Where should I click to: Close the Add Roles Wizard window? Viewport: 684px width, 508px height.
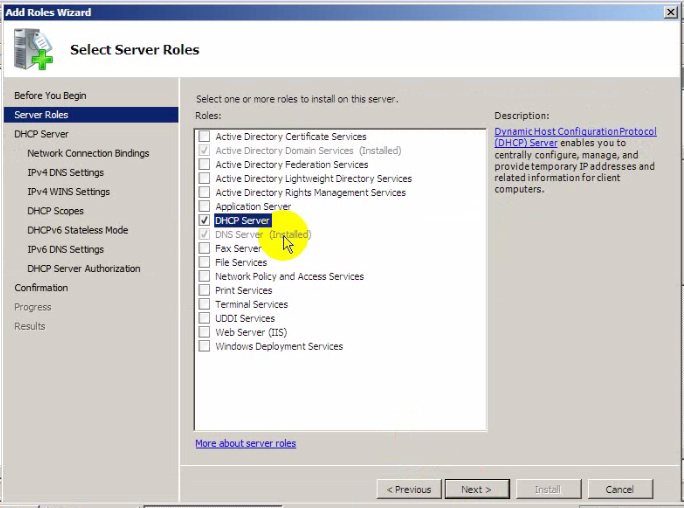[670, 12]
